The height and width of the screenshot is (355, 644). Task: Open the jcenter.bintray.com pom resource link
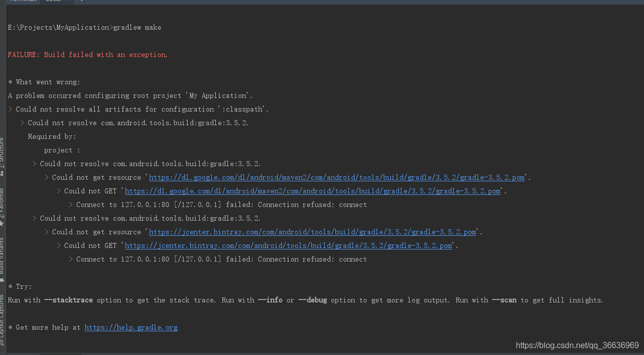tap(311, 231)
